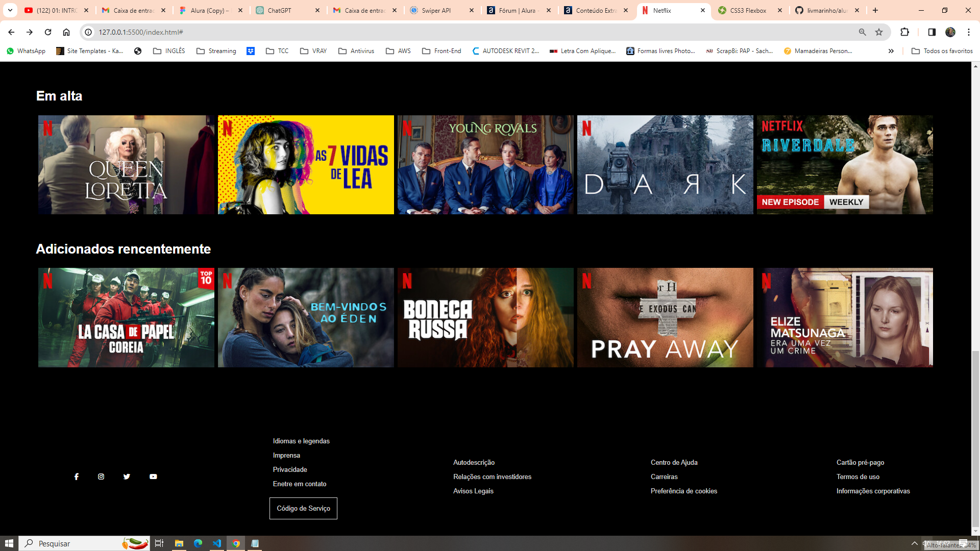The image size is (980, 551).
Task: Open a new browser tab
Action: [x=875, y=10]
